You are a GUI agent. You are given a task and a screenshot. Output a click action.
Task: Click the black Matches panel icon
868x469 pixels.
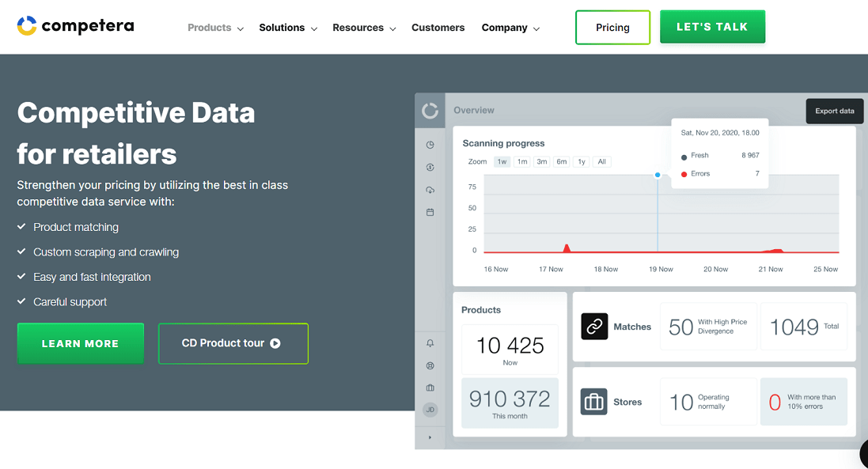[594, 326]
